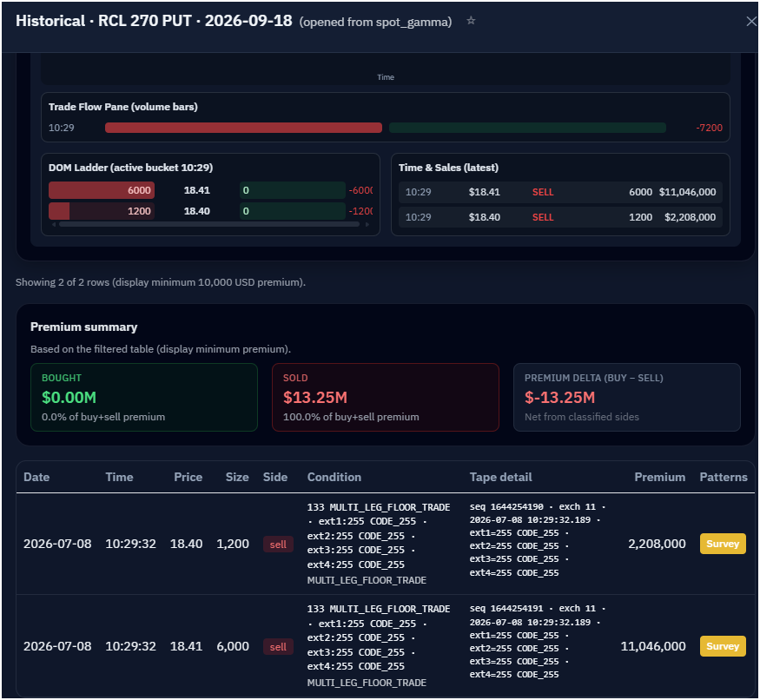Sort table by the Price column header
Screen dimensions: 760x700
click(x=188, y=477)
